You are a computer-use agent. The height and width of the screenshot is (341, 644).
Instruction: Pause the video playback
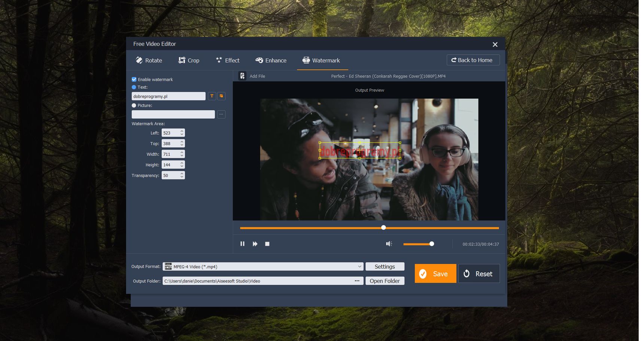242,244
